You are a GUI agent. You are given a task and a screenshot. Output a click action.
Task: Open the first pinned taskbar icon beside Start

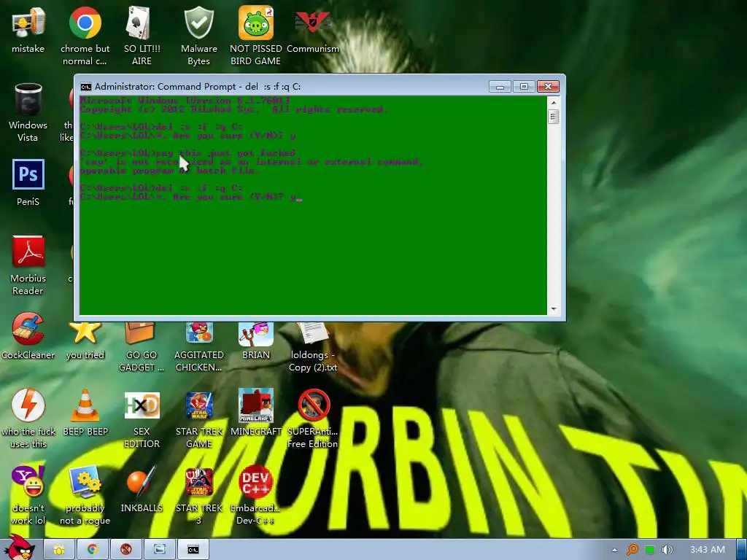(x=59, y=550)
